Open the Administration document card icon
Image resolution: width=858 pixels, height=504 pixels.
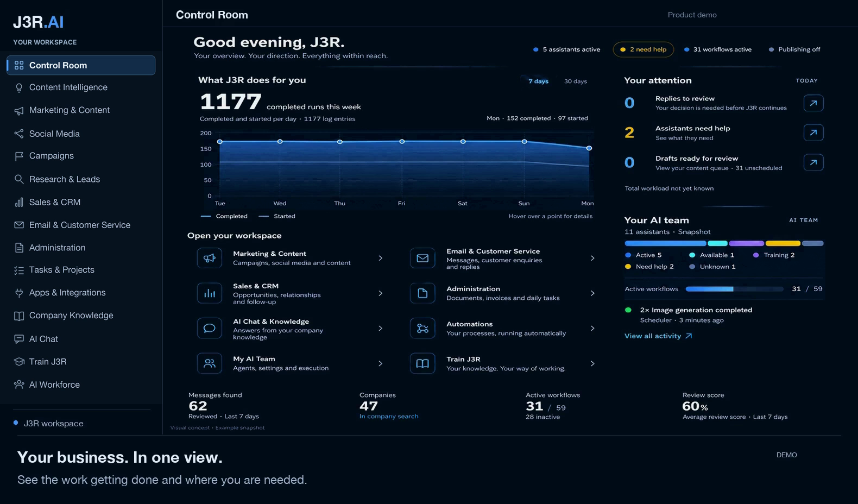pyautogui.click(x=422, y=293)
